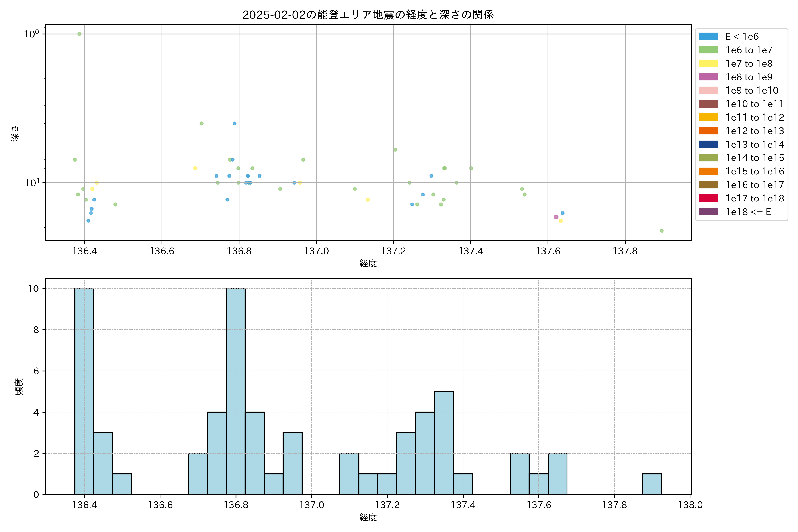
Task: Click the 1e12 to 1e13 legend label
Action: pos(755,131)
